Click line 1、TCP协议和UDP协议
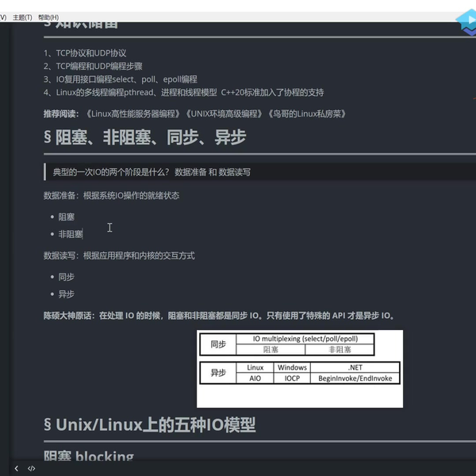The width and height of the screenshot is (476, 476). coord(85,53)
